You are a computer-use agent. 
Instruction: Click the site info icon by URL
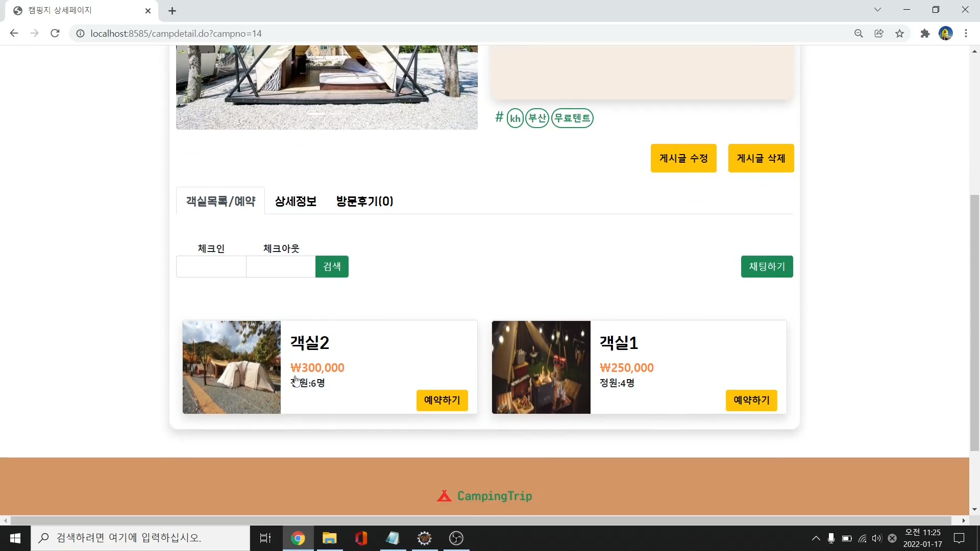pos(80,34)
